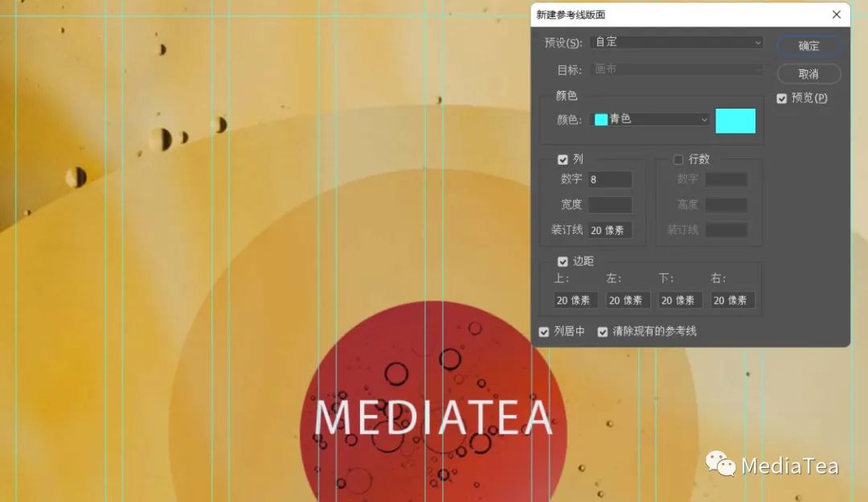Screen dimensions: 868x502
Task: Uncheck the 列 checkbox
Action: tap(563, 159)
